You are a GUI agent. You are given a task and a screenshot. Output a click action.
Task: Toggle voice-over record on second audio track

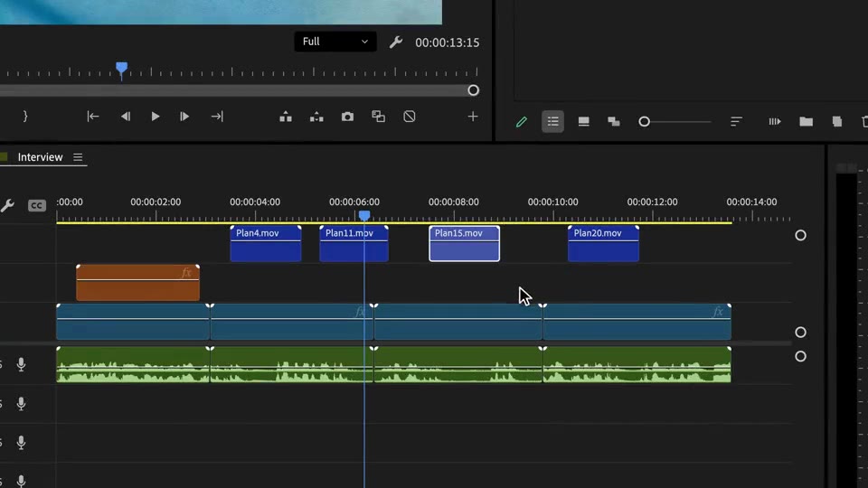tap(21, 404)
